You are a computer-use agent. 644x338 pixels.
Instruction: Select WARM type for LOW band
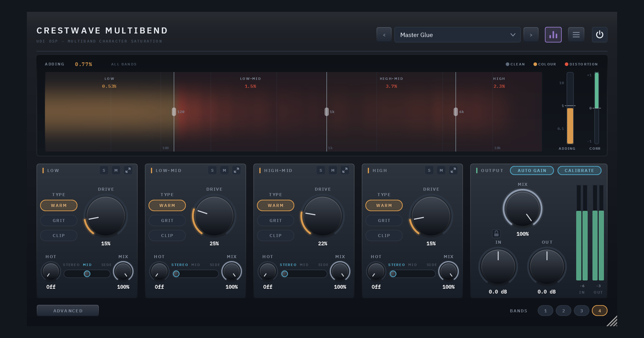coord(58,205)
